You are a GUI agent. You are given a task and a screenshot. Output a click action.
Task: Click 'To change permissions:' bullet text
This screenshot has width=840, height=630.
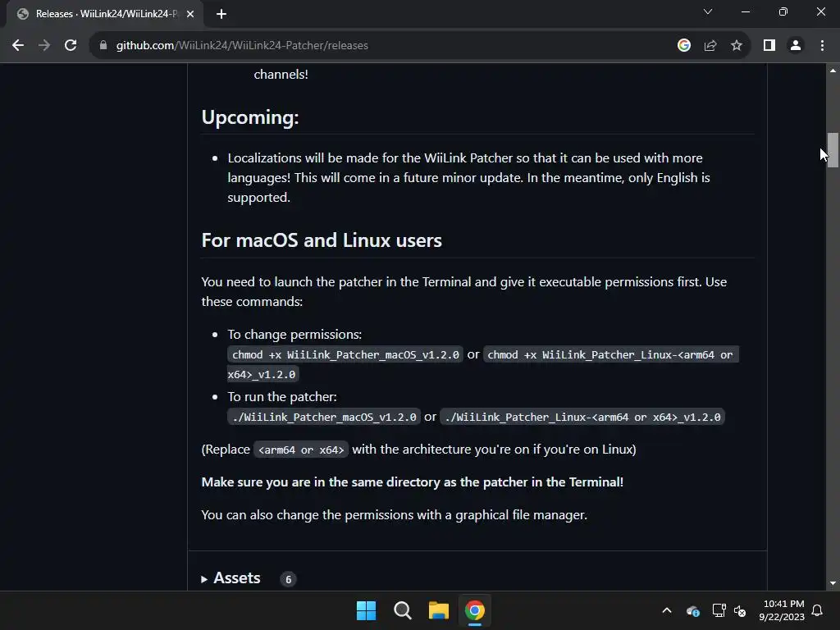tap(294, 335)
